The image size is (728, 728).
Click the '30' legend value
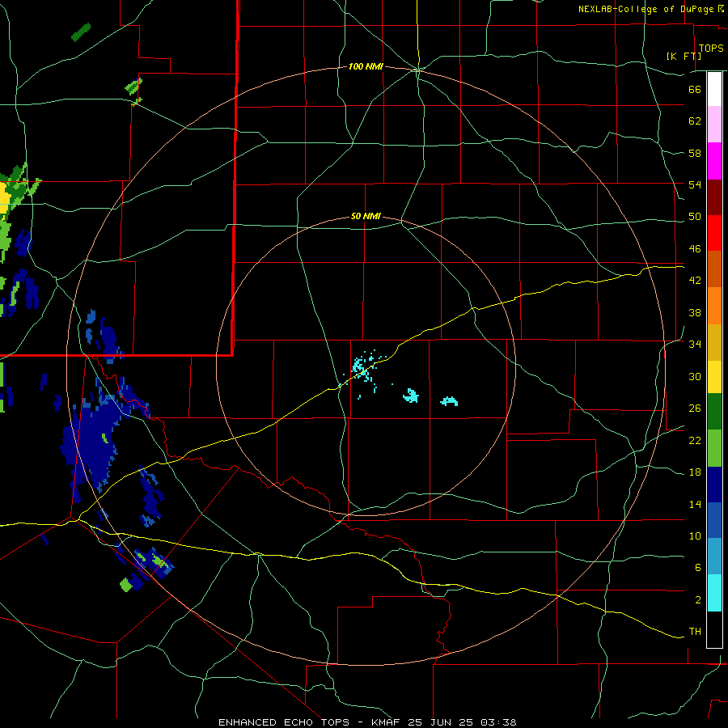[x=695, y=376]
